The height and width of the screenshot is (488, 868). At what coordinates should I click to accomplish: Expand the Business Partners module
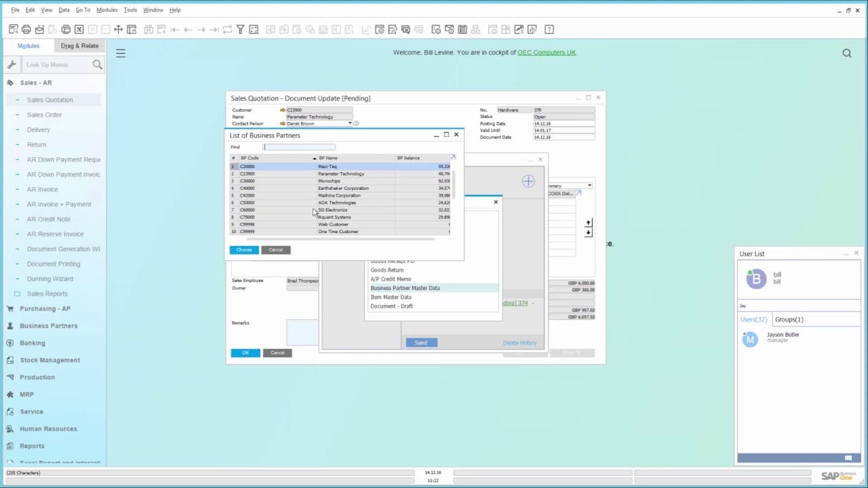pyautogui.click(x=48, y=326)
